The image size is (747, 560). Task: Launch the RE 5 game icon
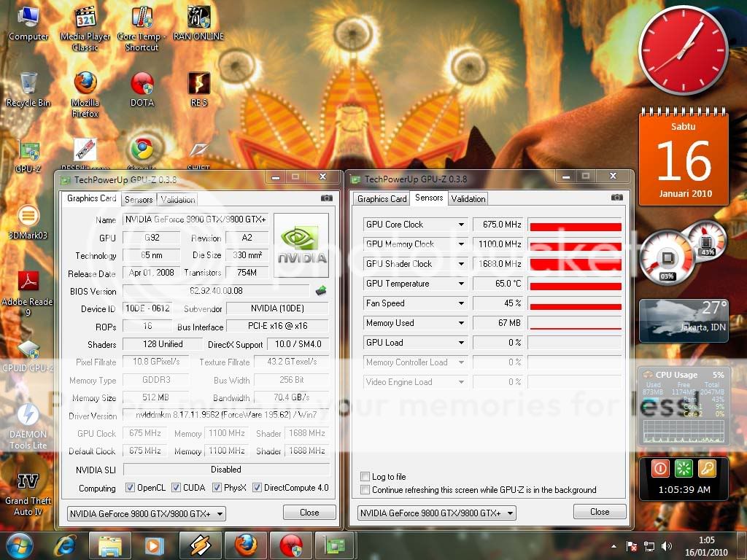coord(198,90)
